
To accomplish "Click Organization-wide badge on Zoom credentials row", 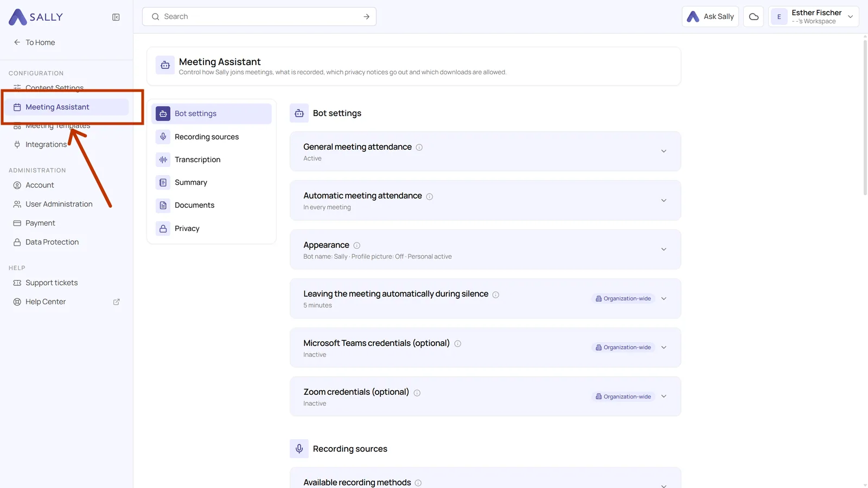I will (623, 396).
